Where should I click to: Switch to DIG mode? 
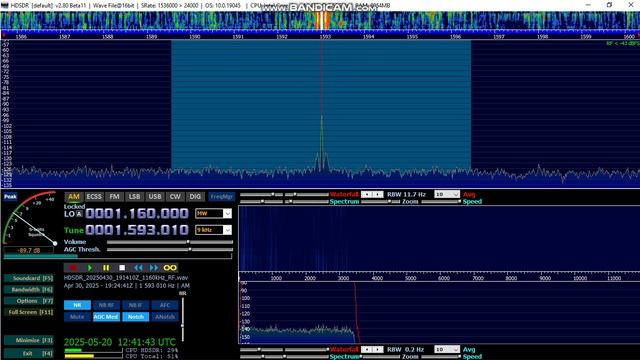[x=195, y=197]
